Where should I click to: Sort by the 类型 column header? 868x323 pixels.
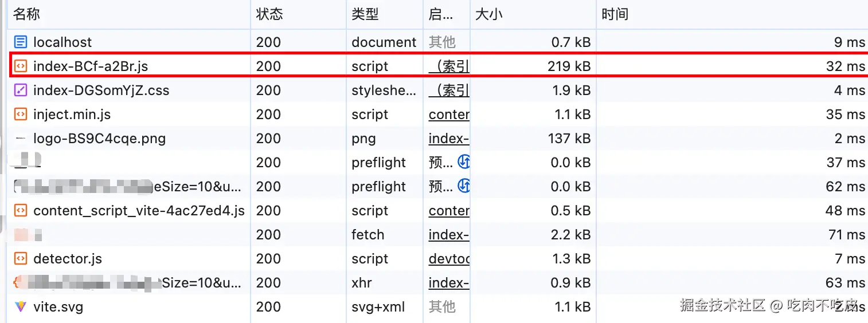tap(365, 14)
